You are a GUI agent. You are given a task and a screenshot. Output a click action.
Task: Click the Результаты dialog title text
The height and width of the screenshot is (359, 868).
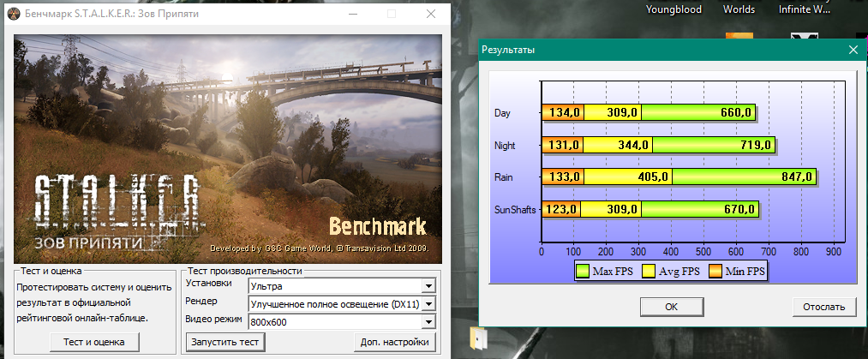point(508,50)
